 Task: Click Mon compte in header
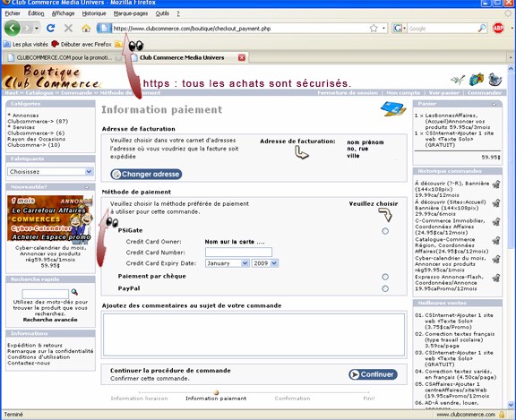(403, 93)
